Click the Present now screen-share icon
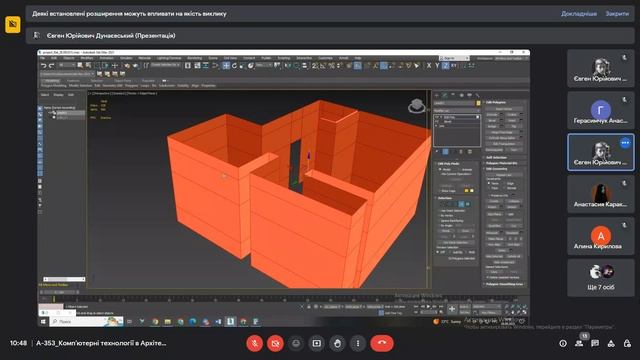This screenshot has height=360, width=640. (317, 343)
